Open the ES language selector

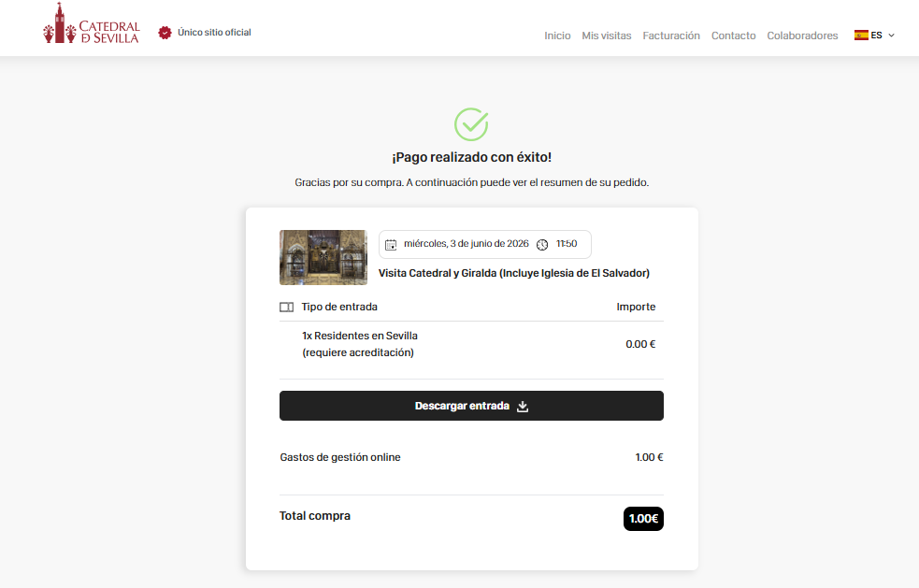pyautogui.click(x=874, y=36)
